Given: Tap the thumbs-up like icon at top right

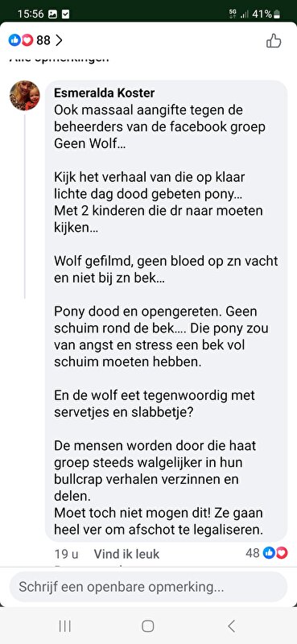Looking at the screenshot, I should coord(274,41).
